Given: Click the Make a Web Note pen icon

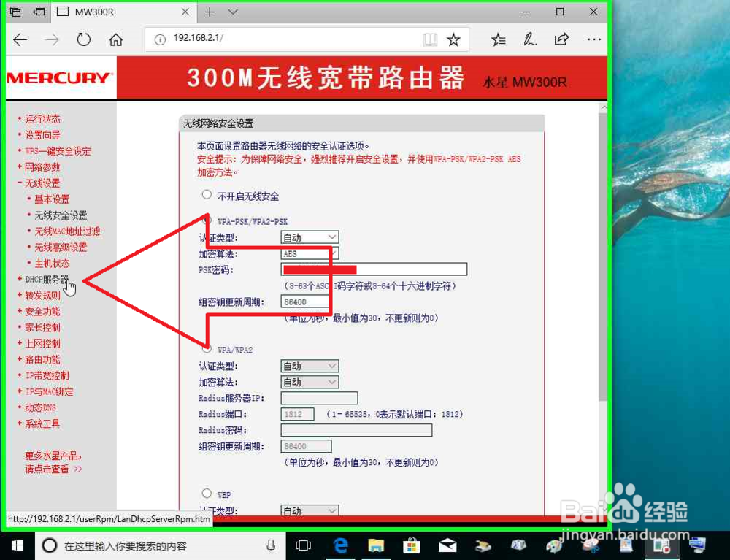Looking at the screenshot, I should pos(530,39).
